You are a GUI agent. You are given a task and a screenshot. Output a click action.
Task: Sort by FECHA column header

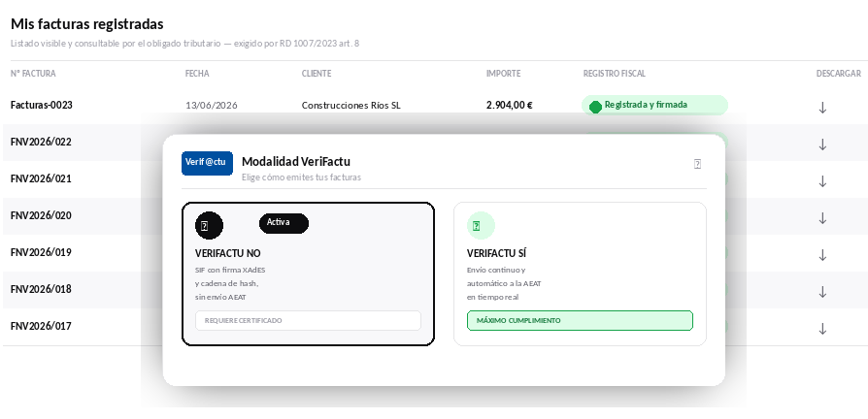pos(197,74)
